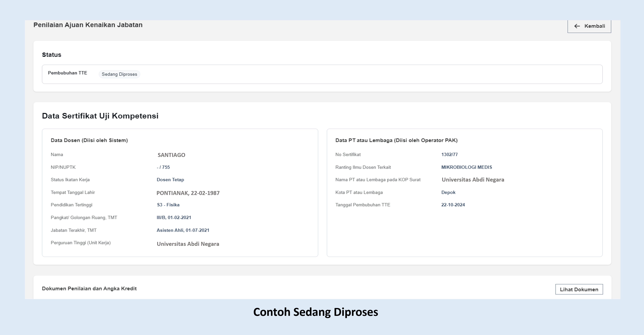Screen dimensions: 644x335
Task: Select birth info PONTIANAK, 22-02-1987
Action: point(188,193)
